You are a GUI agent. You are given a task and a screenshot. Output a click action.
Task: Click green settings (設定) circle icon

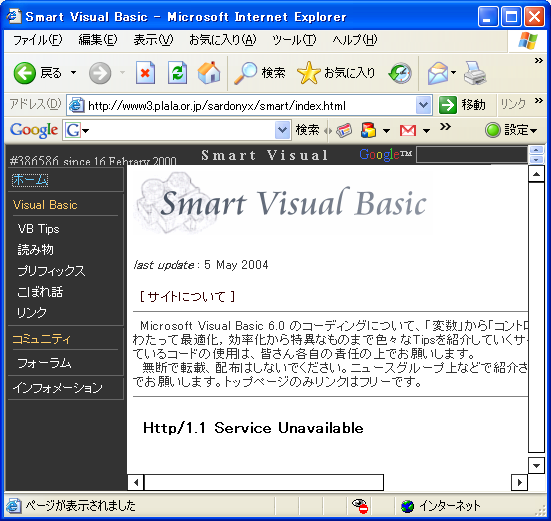(493, 130)
